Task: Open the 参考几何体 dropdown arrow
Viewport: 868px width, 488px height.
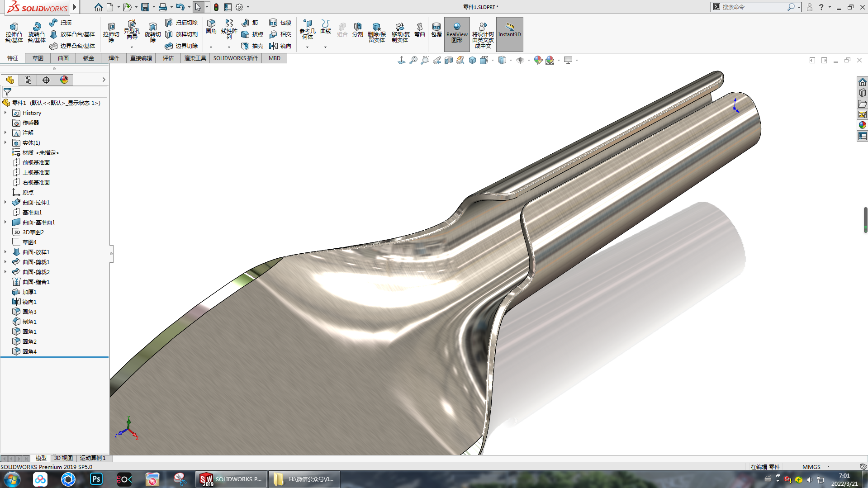Action: [x=307, y=47]
